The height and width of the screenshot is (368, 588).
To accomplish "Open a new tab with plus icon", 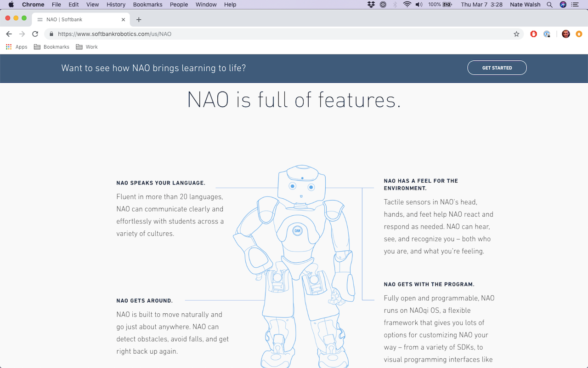I will click(x=139, y=19).
